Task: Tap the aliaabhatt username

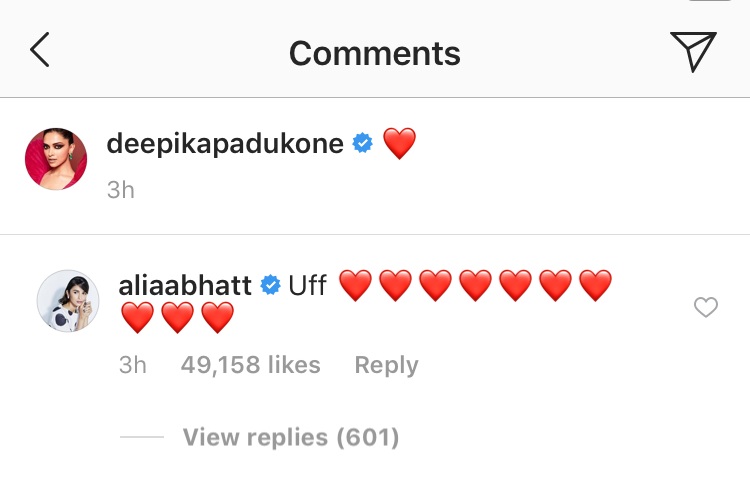Action: (185, 285)
